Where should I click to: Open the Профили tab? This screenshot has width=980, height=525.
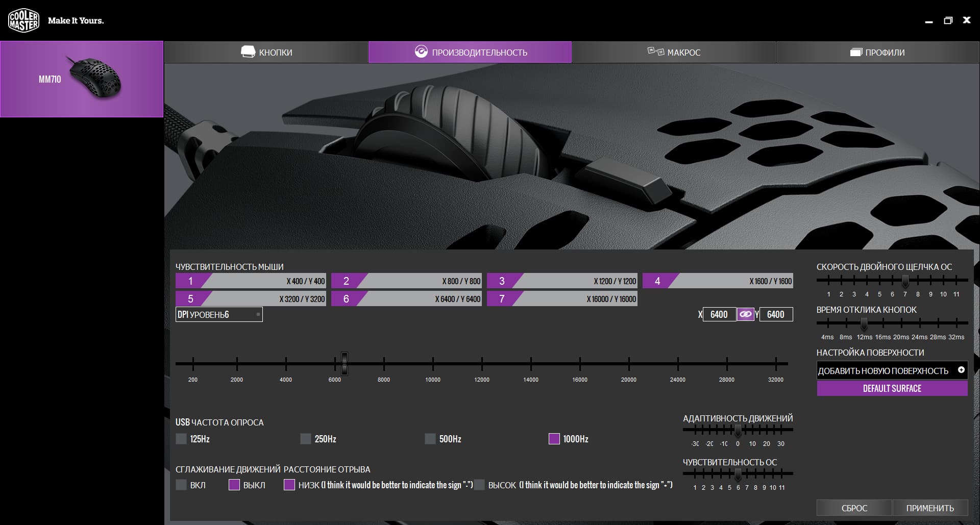coord(877,52)
